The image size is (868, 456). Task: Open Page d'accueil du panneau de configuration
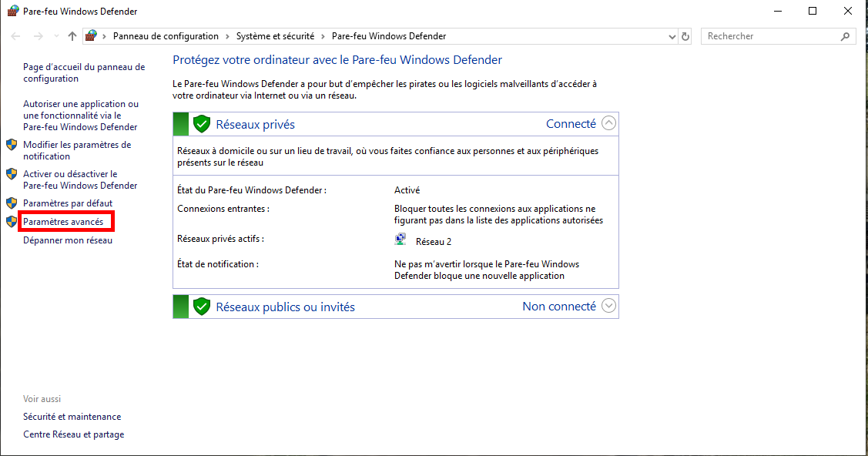click(84, 72)
